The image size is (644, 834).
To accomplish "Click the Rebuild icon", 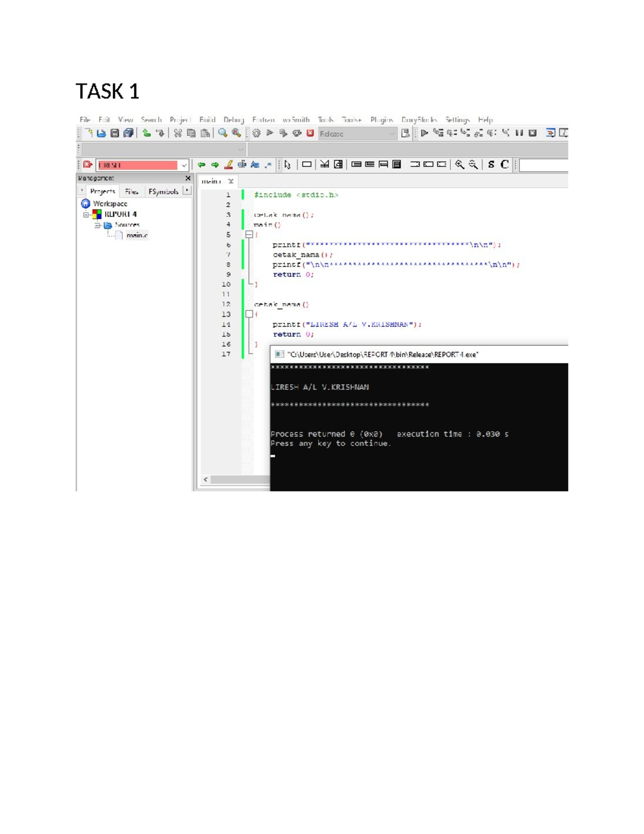I will pyautogui.click(x=297, y=133).
